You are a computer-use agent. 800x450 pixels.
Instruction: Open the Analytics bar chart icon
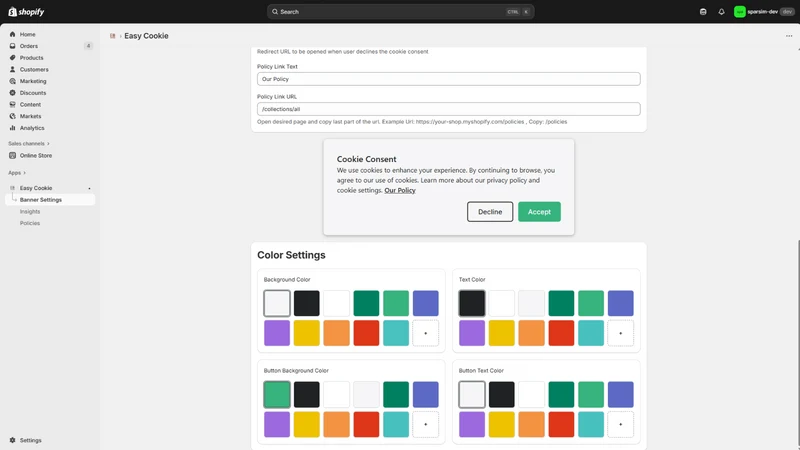(12, 128)
